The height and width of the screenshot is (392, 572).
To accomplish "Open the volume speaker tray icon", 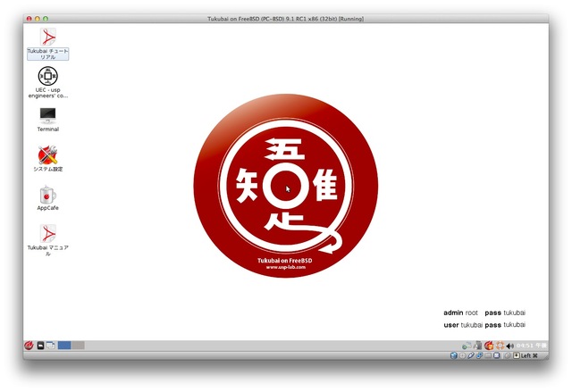I will tap(510, 346).
